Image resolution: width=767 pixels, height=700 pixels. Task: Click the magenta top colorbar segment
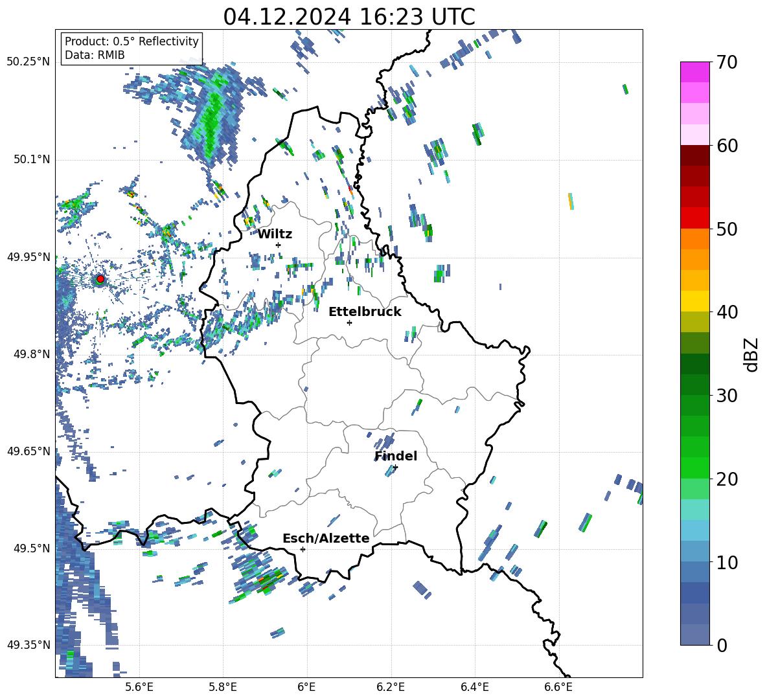coord(695,72)
